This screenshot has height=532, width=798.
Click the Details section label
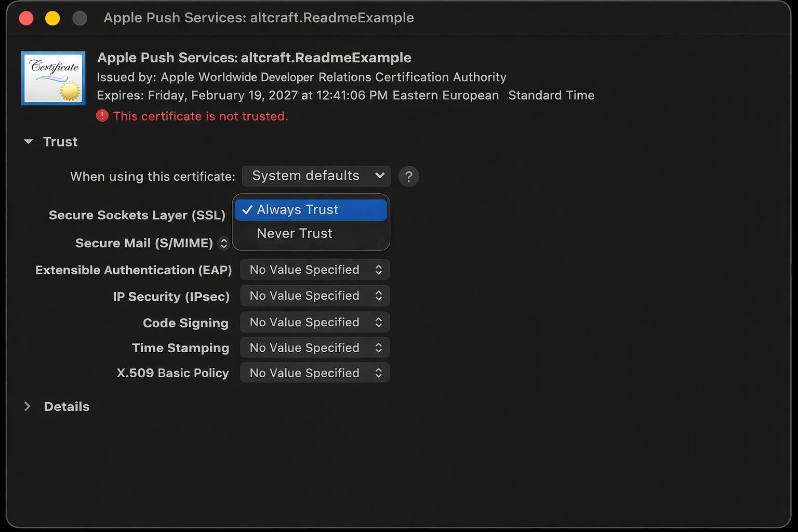click(x=66, y=407)
